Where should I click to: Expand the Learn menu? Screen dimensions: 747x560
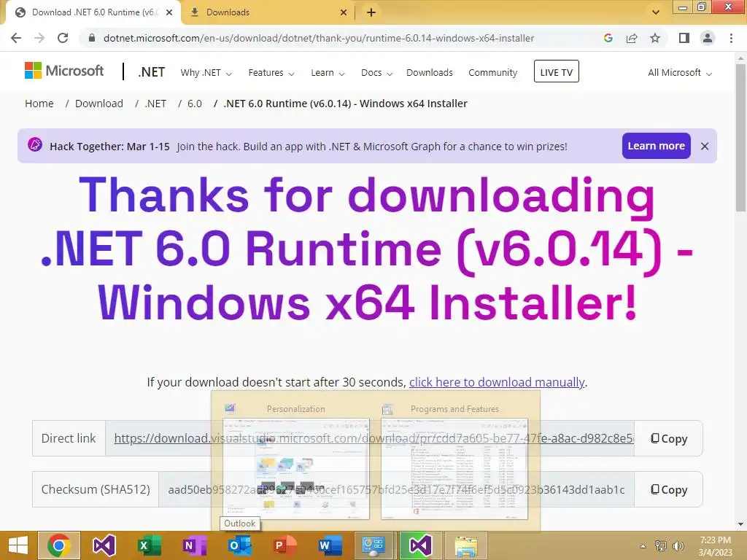coord(328,73)
